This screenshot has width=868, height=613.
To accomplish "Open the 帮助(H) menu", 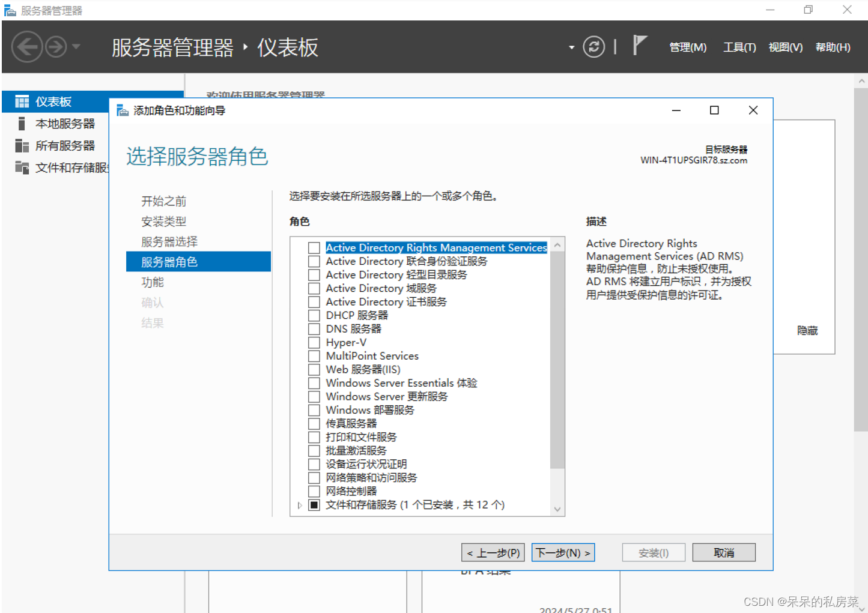I will coord(833,47).
